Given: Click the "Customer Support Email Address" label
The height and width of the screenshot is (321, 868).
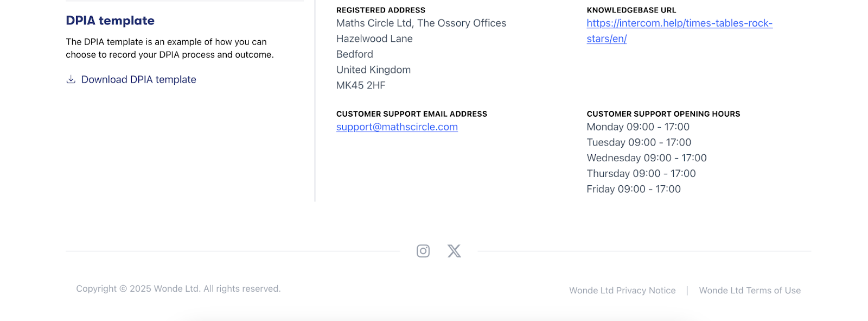Looking at the screenshot, I should (x=411, y=114).
